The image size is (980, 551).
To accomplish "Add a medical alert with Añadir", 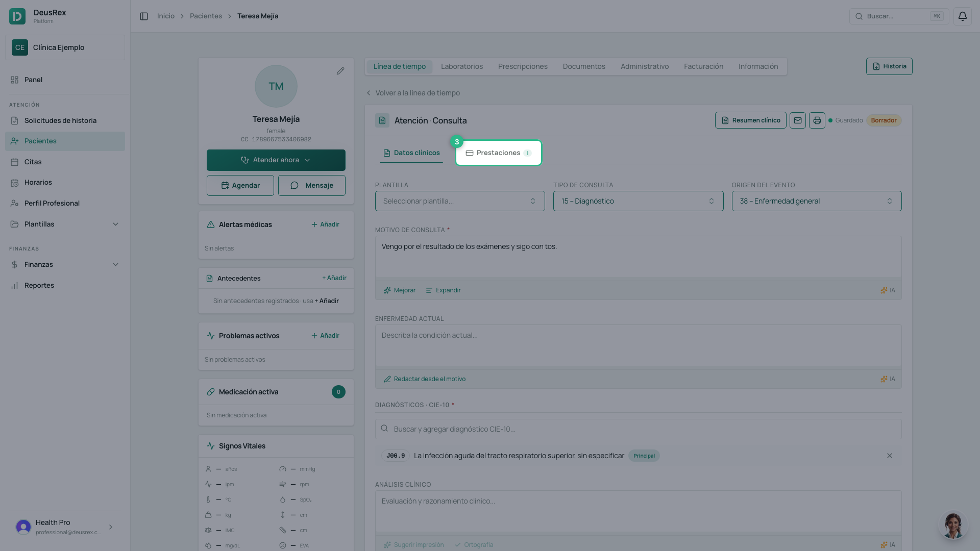I will pyautogui.click(x=325, y=224).
